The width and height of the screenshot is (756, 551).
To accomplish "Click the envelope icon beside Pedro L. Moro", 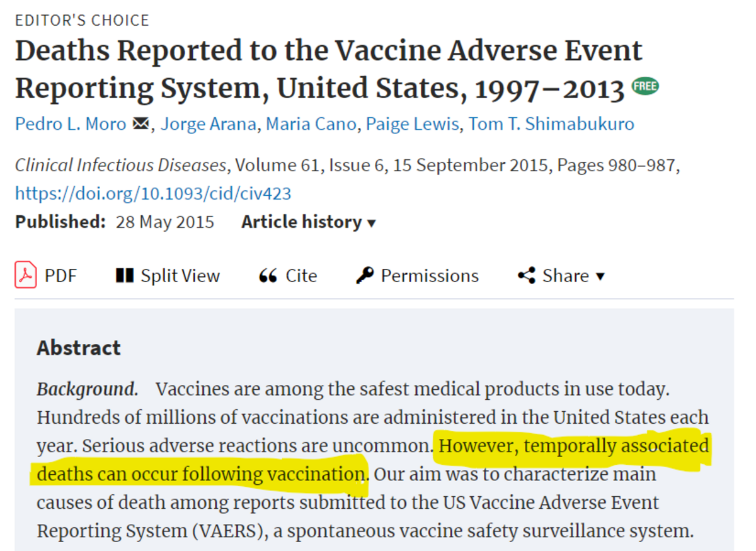I will [x=141, y=124].
